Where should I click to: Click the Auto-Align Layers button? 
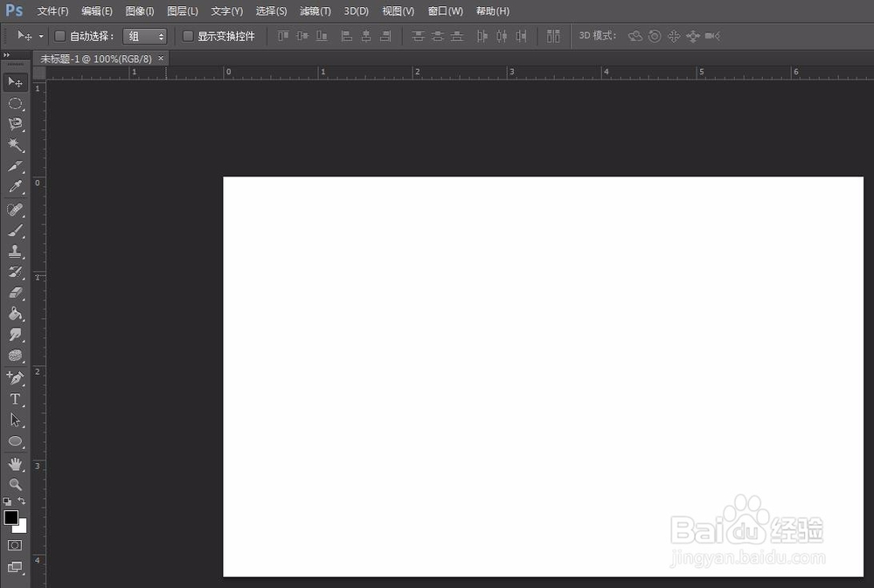(553, 36)
